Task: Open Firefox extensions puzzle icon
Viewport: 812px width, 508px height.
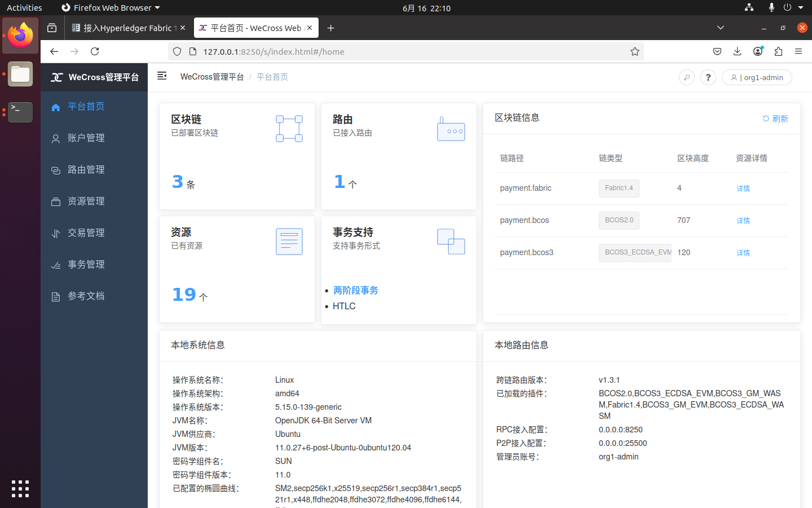Action: click(778, 51)
